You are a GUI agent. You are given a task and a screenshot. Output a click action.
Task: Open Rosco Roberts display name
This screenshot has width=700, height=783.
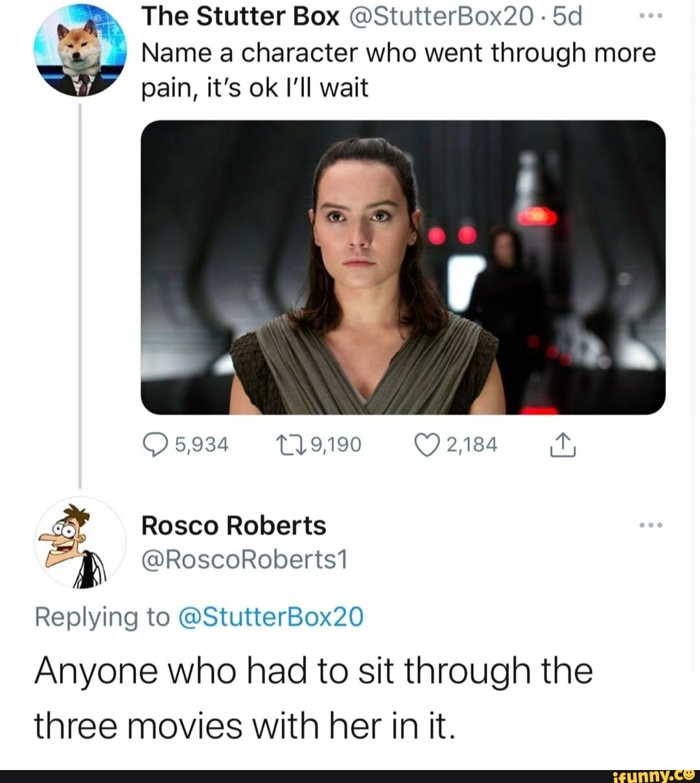[x=233, y=526]
